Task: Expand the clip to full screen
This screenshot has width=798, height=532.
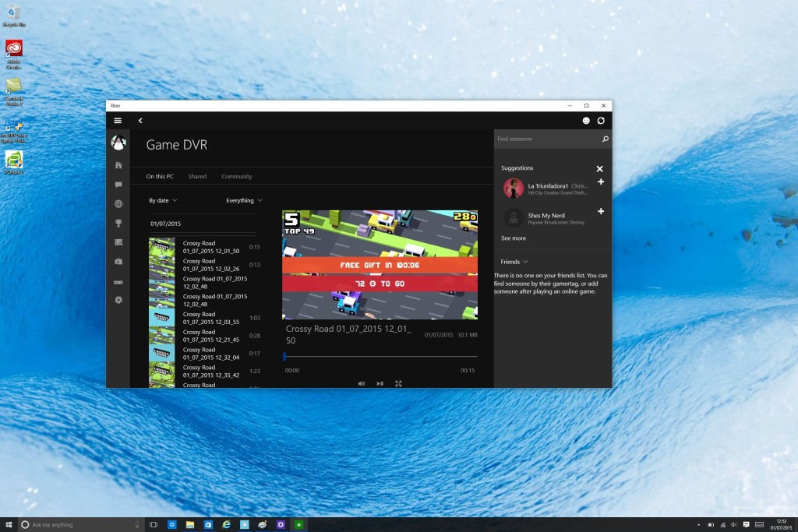Action: 398,383
